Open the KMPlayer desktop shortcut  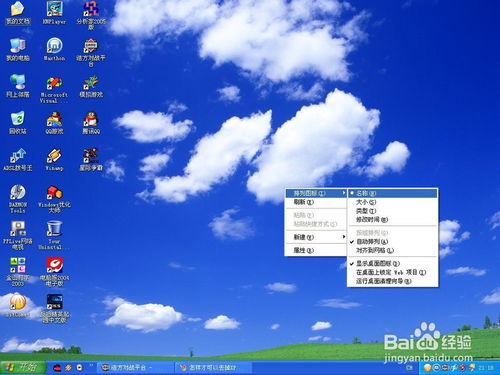coord(54,13)
